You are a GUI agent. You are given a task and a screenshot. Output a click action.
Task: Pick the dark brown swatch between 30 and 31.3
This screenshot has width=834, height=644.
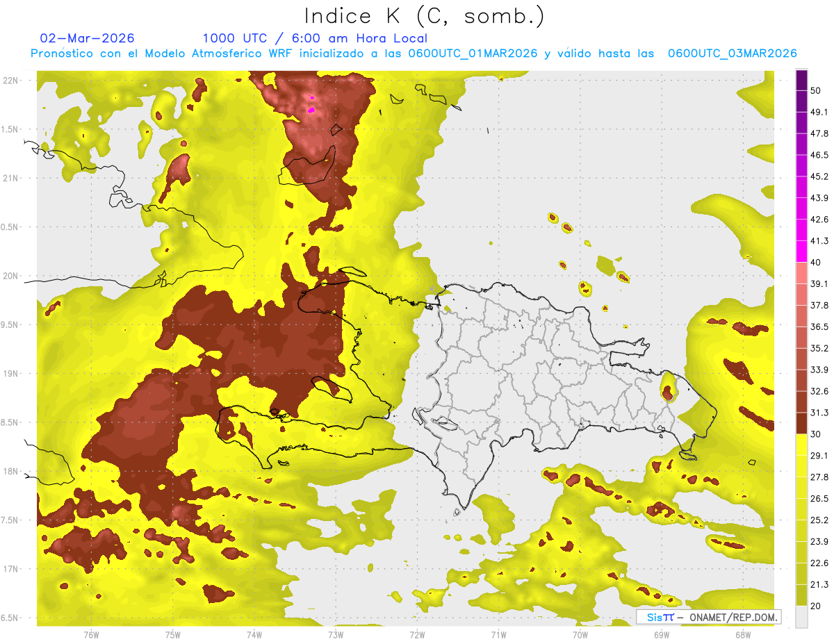(801, 423)
